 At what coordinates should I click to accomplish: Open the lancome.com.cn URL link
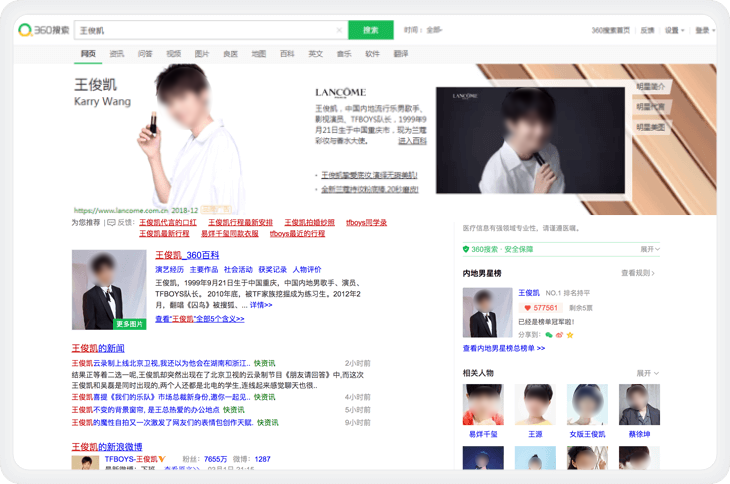[x=121, y=210]
